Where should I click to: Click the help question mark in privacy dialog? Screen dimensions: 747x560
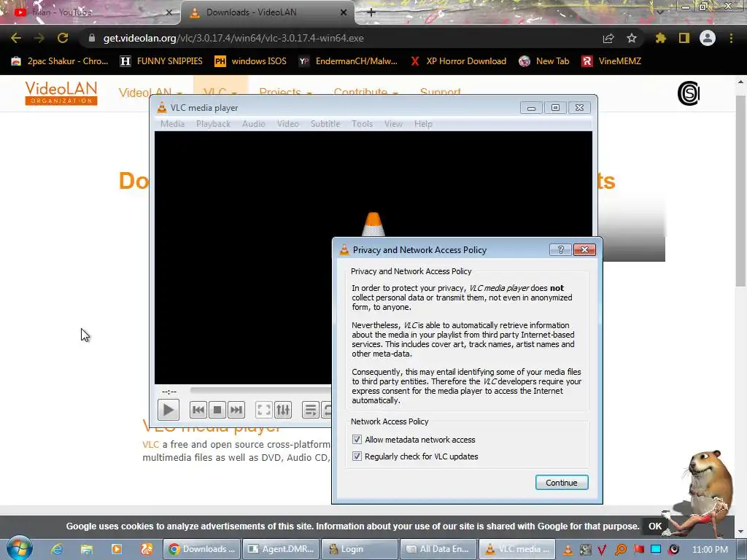(560, 249)
